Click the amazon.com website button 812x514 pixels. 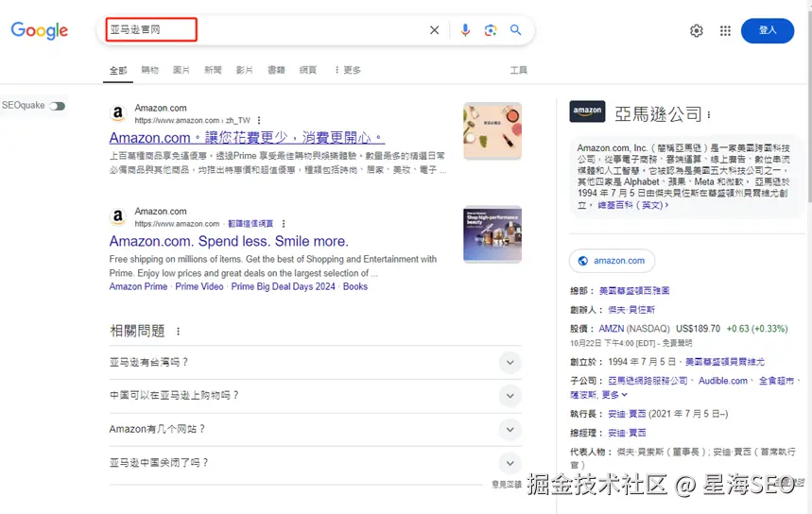(612, 261)
